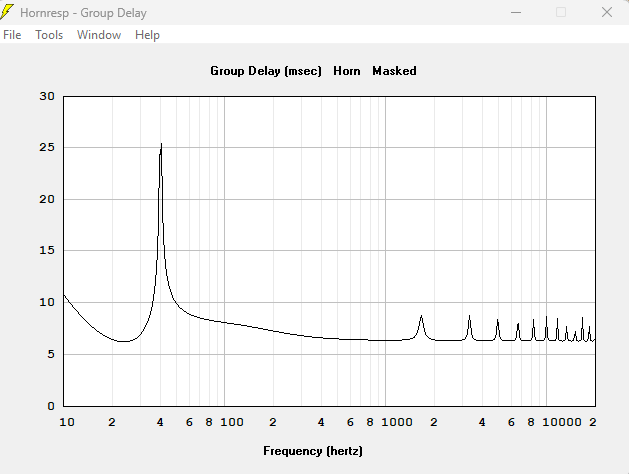
Task: Open the Tools menu
Action: pyautogui.click(x=49, y=35)
